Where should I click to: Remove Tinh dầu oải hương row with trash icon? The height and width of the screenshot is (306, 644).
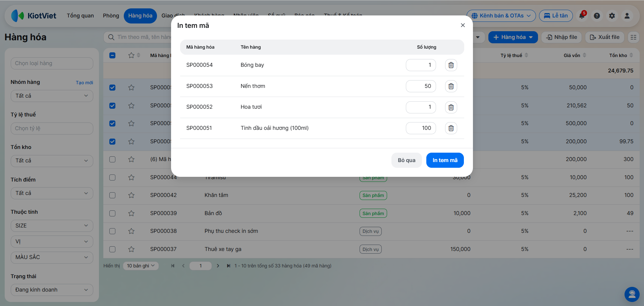pyautogui.click(x=451, y=128)
